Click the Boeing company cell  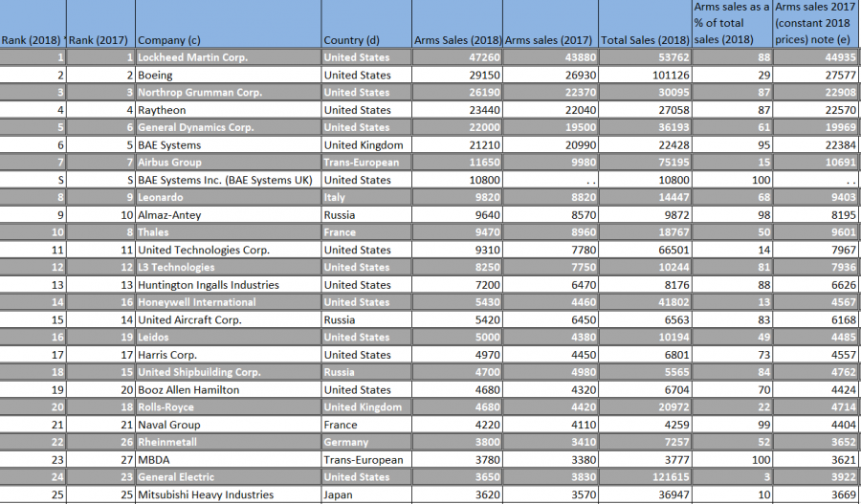pyautogui.click(x=229, y=75)
